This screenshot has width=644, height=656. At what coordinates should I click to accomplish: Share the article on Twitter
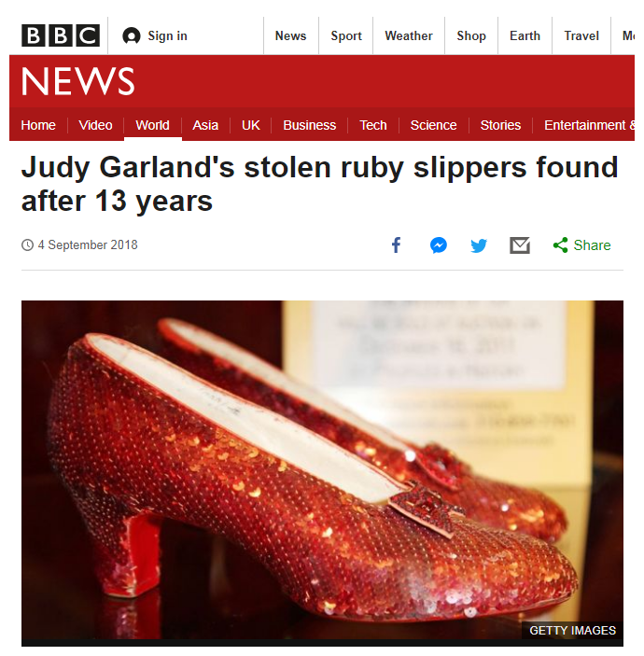tap(479, 245)
